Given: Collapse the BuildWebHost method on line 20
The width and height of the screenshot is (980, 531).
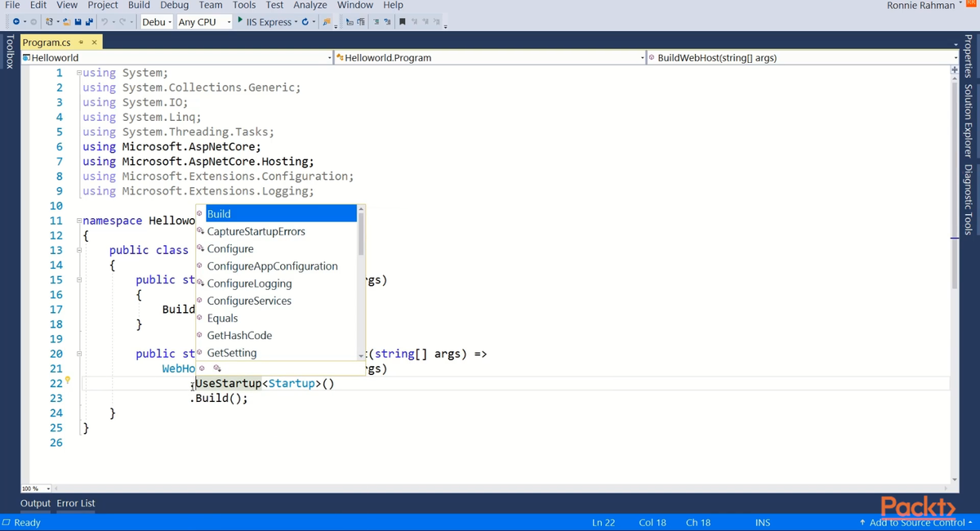Looking at the screenshot, I should coord(79,354).
